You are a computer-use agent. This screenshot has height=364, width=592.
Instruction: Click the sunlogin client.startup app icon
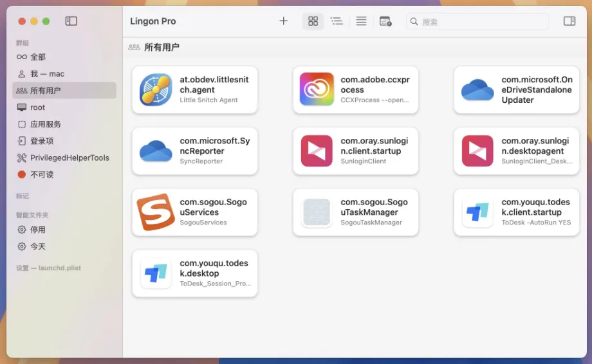(317, 151)
